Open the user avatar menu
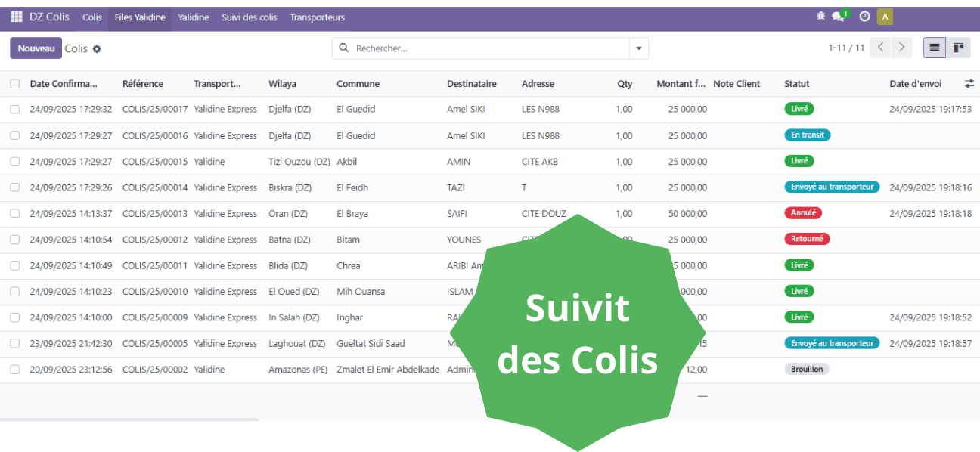 pyautogui.click(x=885, y=17)
